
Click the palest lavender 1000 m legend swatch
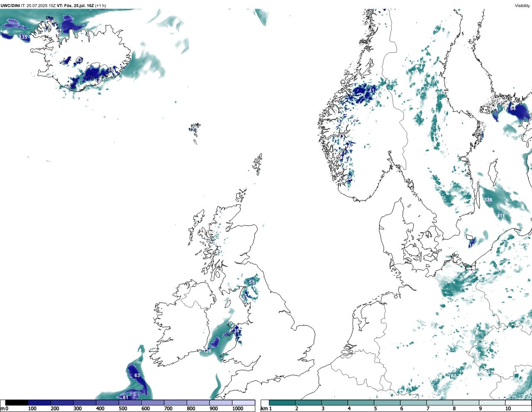[244, 402]
